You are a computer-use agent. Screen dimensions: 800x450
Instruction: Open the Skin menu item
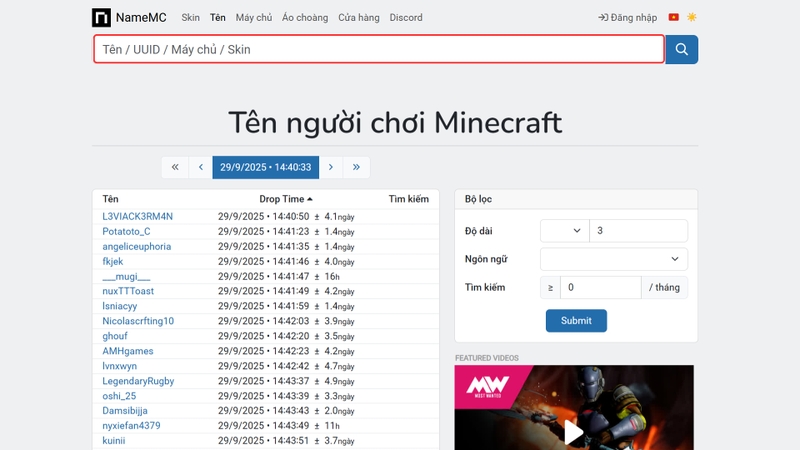190,17
